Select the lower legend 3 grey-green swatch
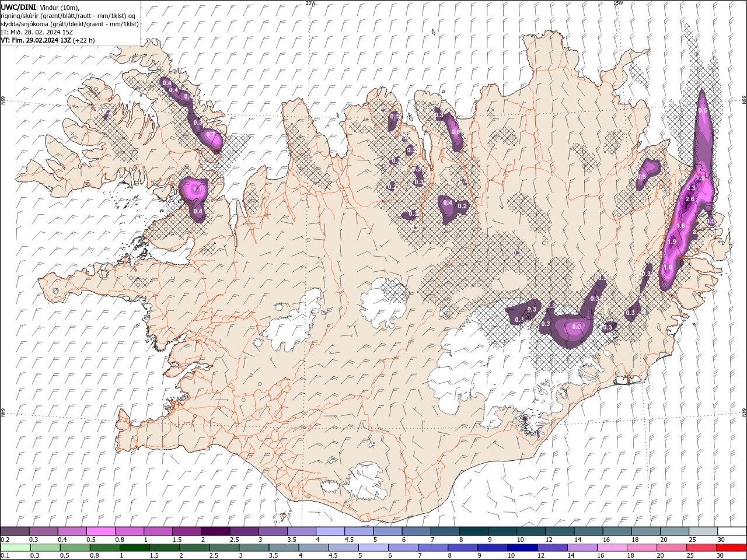 tap(254, 548)
